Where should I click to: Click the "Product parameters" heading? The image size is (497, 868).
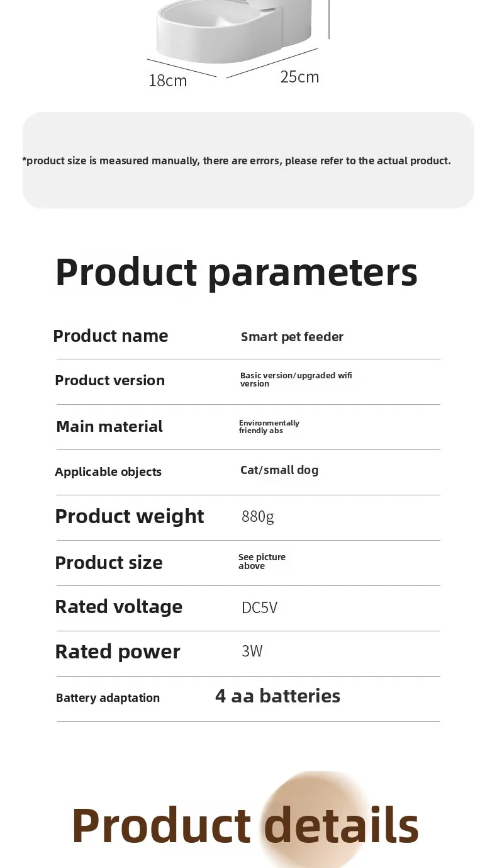pos(236,272)
